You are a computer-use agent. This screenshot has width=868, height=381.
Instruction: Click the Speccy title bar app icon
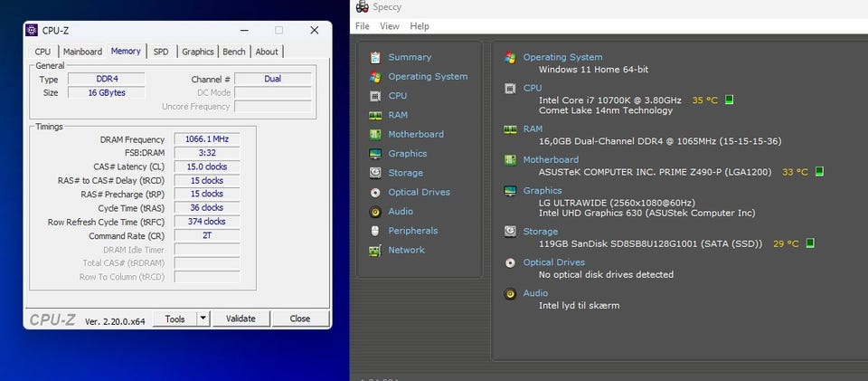click(362, 6)
